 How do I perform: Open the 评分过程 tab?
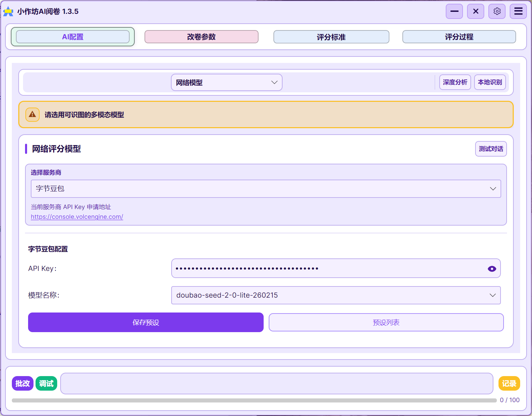(x=459, y=37)
